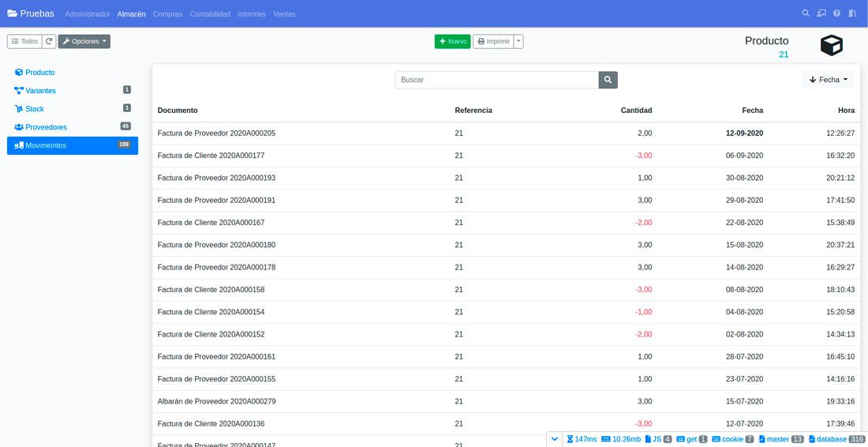This screenshot has width=868, height=447.
Task: Expand the arrow next to Imprimir
Action: point(518,41)
